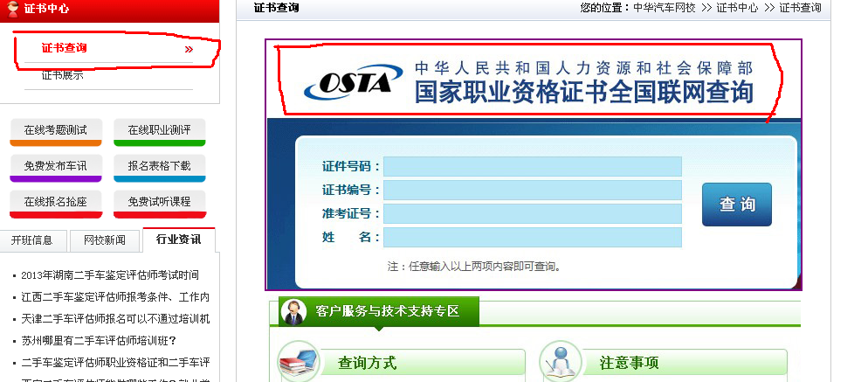The width and height of the screenshot is (868, 382).
Task: Click the 证书编号 input field
Action: click(x=532, y=190)
